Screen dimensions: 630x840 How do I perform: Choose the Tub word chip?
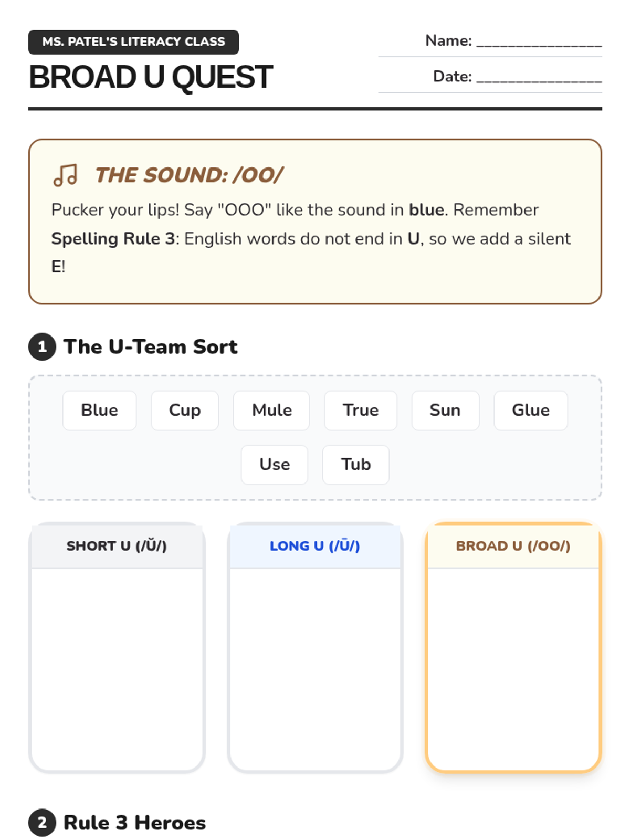point(356,465)
